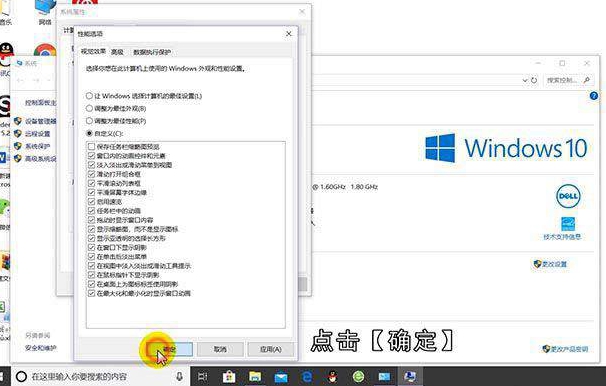This screenshot has height=386, width=606.
Task: Toggle 在鼠标指针下显示阴影 checkbox
Action: pyautogui.click(x=92, y=275)
